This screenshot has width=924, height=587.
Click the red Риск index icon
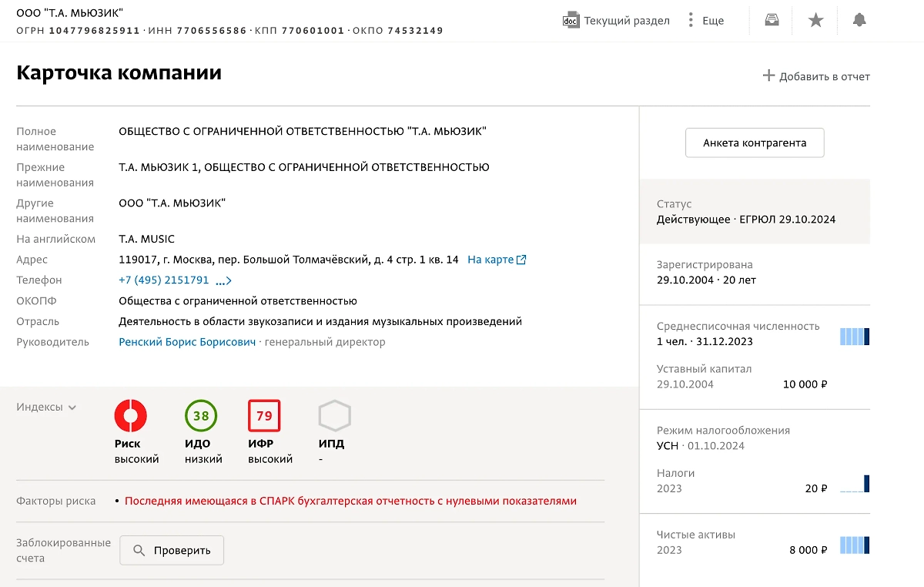[131, 417]
